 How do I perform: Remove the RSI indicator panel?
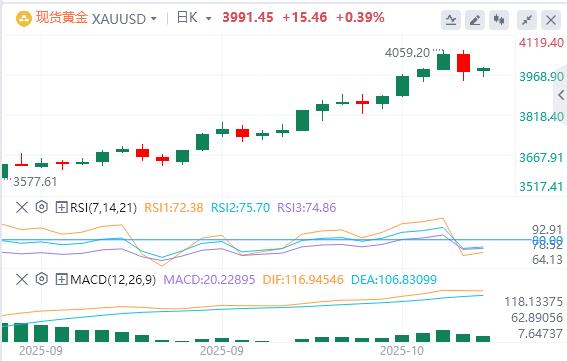coord(22,208)
